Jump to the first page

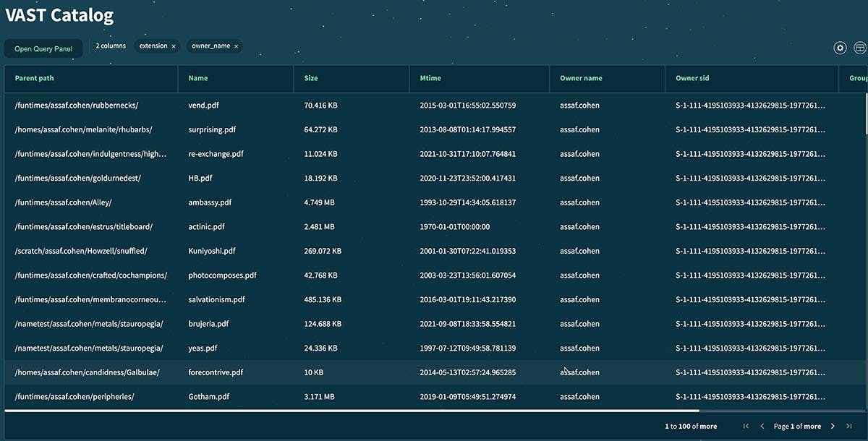click(745, 426)
